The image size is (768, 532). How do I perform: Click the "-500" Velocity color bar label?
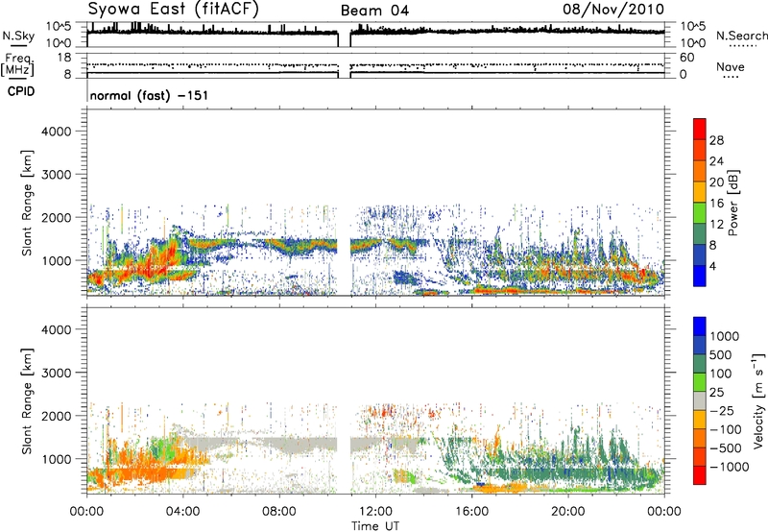[x=726, y=447]
